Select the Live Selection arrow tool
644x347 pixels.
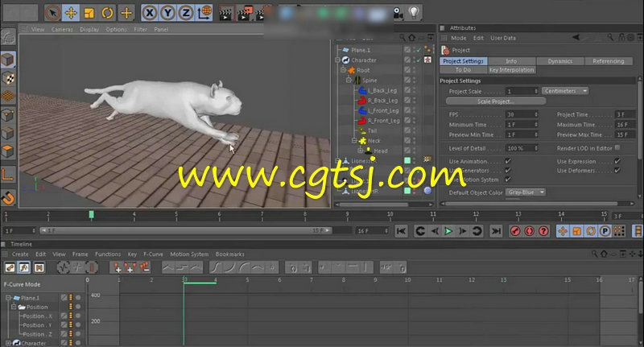[x=52, y=13]
